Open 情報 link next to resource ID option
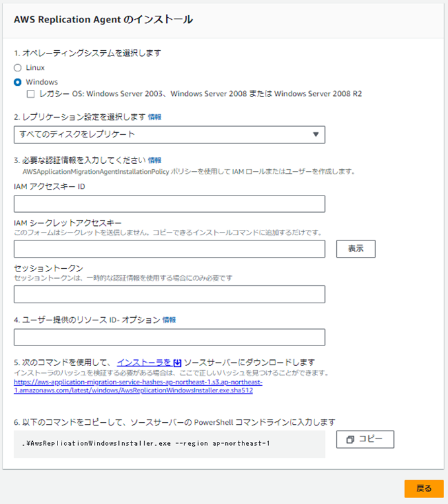Viewport: 448px width, 504px height. click(x=169, y=320)
